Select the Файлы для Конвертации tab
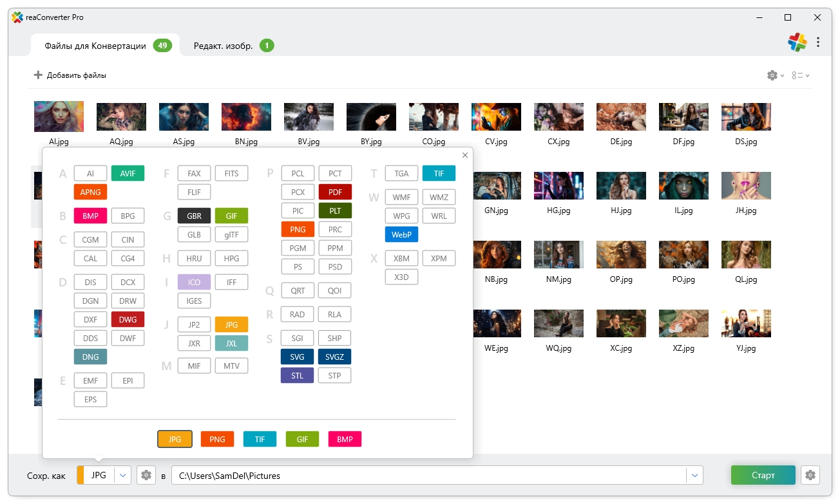Viewport: 840px width, 504px height. coord(95,46)
